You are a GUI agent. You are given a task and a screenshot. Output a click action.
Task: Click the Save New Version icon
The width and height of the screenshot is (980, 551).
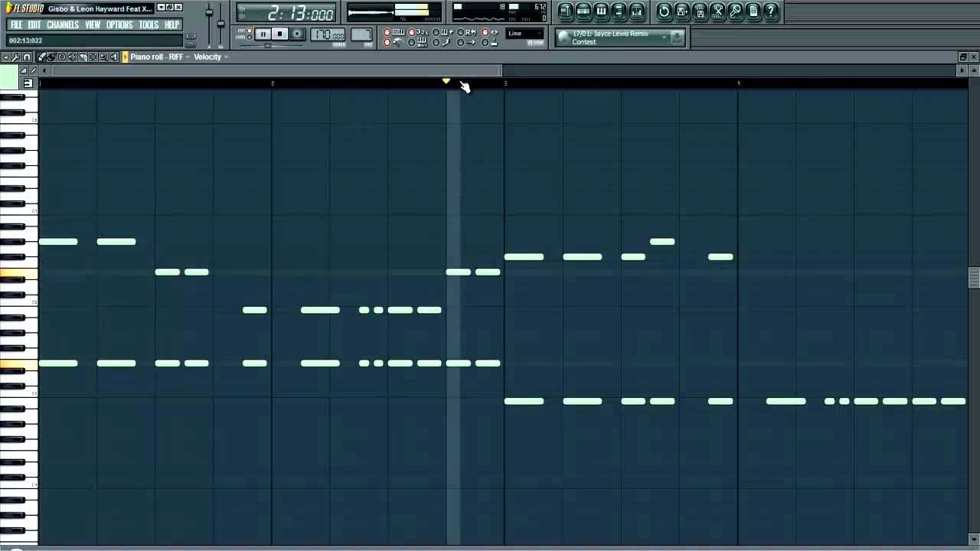pos(700,11)
